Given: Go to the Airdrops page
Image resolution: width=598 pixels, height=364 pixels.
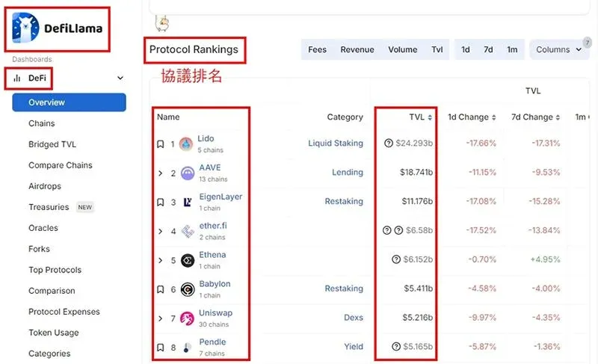Looking at the screenshot, I should (45, 186).
